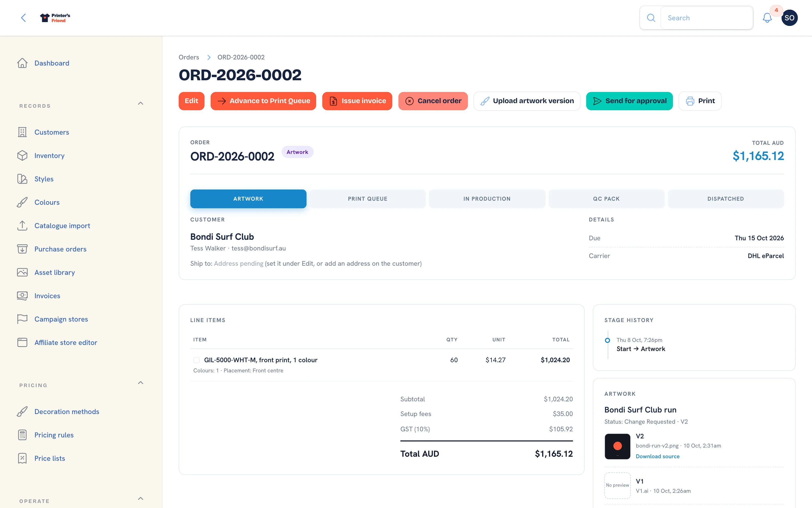Click Advance to Print Queue button
Image resolution: width=812 pixels, height=508 pixels.
click(x=263, y=101)
